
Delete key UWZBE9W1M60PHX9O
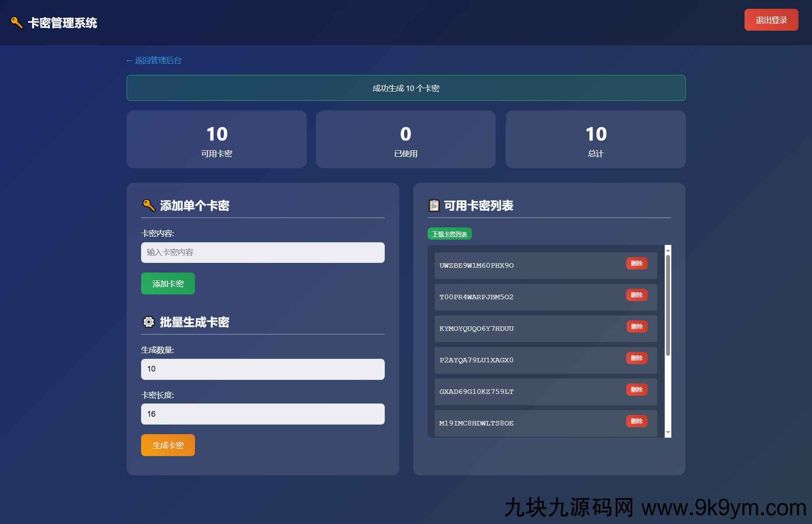(x=637, y=263)
